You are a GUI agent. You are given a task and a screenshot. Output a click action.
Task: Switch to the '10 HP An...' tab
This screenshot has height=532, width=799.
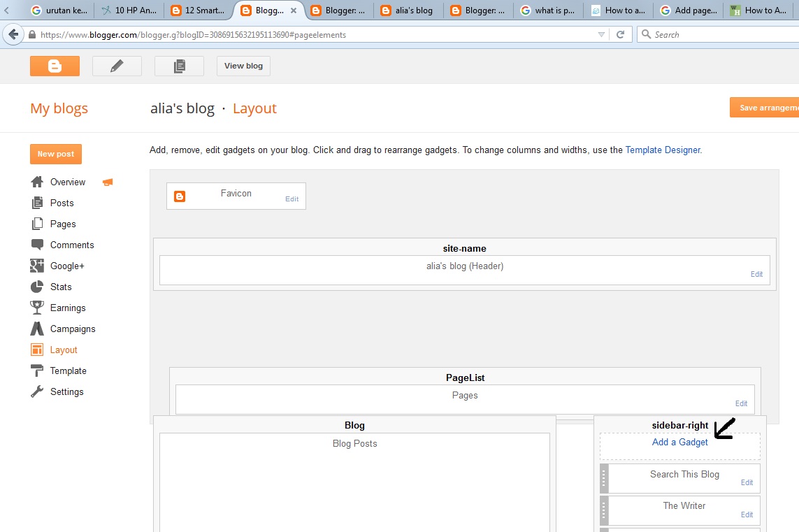pos(129,10)
